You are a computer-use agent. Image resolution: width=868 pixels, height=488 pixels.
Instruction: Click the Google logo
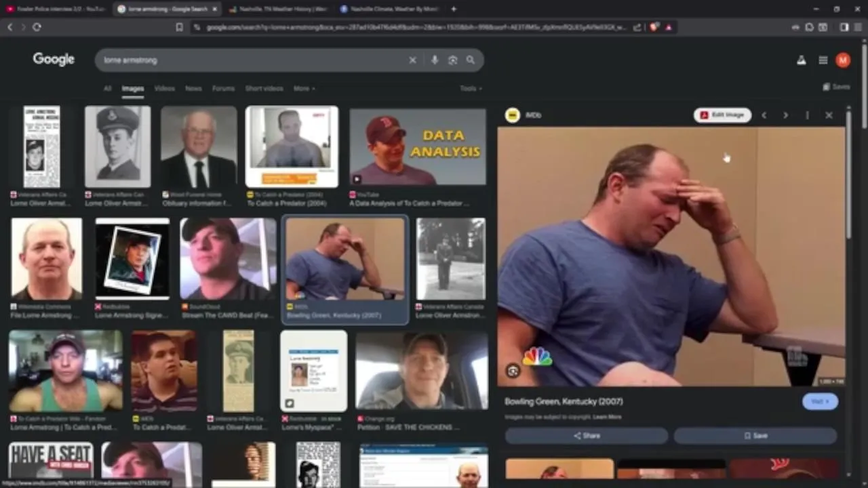tap(54, 60)
